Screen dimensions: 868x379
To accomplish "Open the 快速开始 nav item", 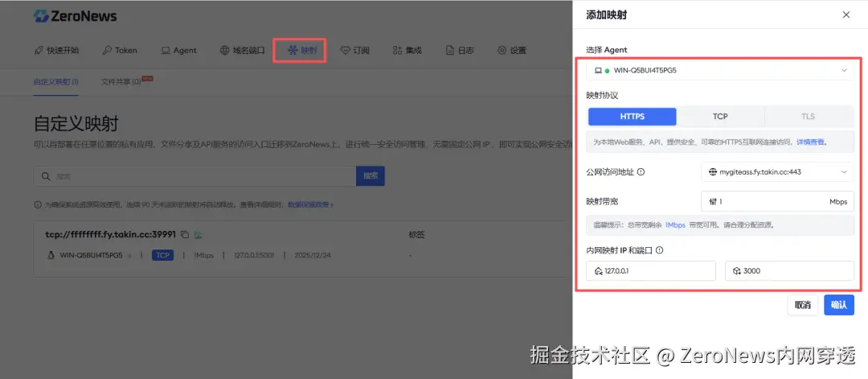I will click(56, 51).
